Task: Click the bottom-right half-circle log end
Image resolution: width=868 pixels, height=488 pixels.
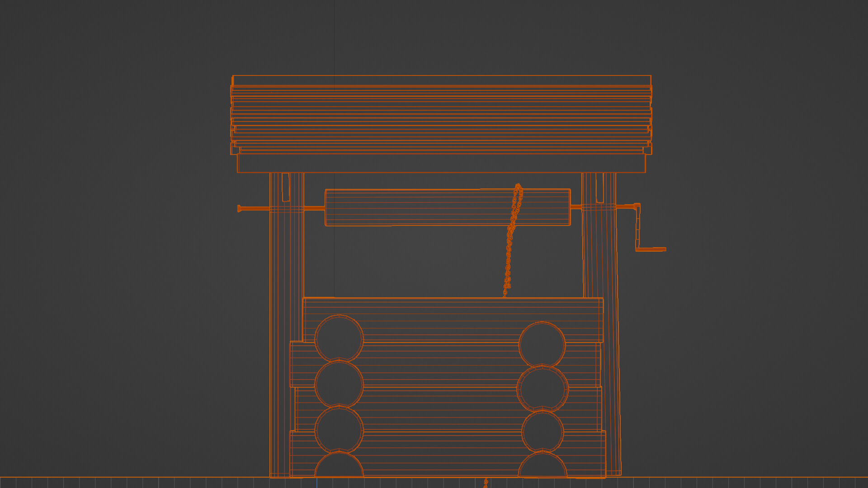Action: [x=542, y=466]
